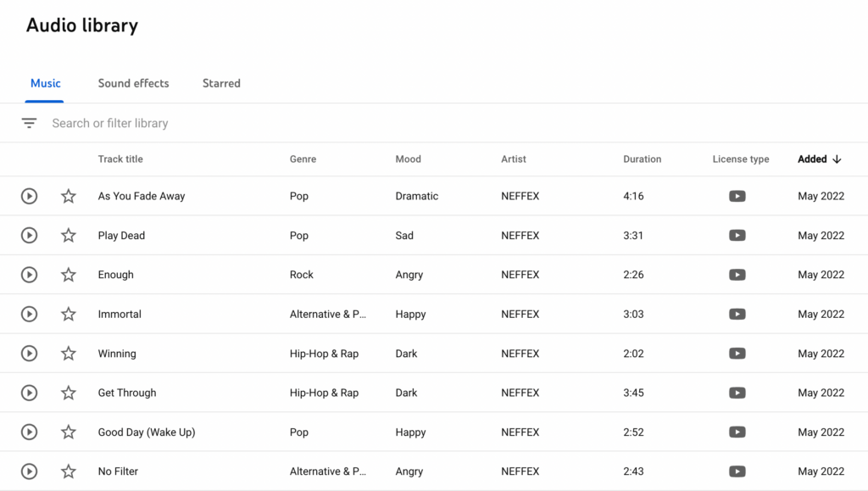The height and width of the screenshot is (491, 868).
Task: Click the NEFFEX artist on Winning row
Action: [520, 353]
